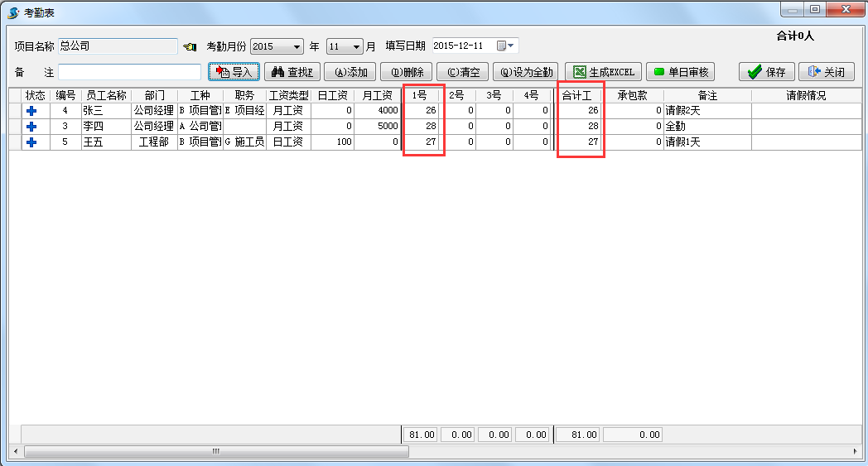The image size is (868, 466).
Task: Click the 生成EXCEL export button
Action: 604,72
